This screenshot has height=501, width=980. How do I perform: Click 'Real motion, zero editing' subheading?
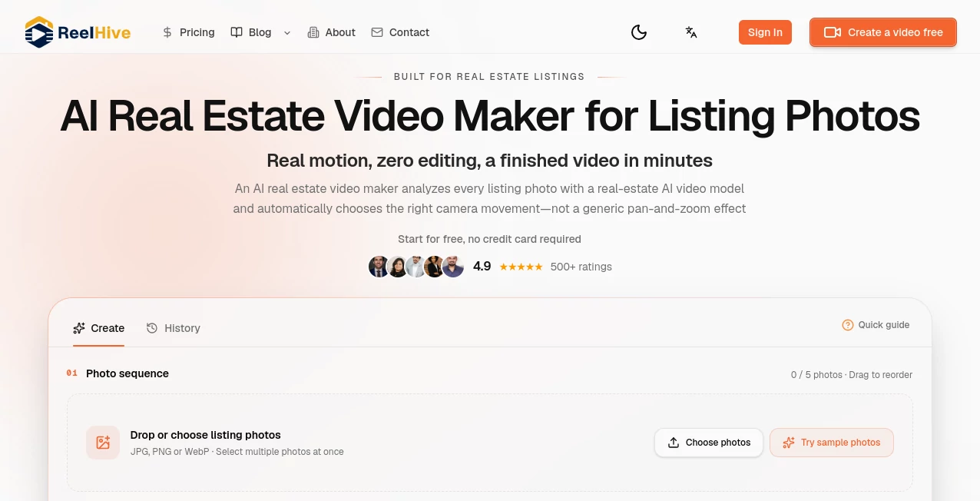[489, 161]
